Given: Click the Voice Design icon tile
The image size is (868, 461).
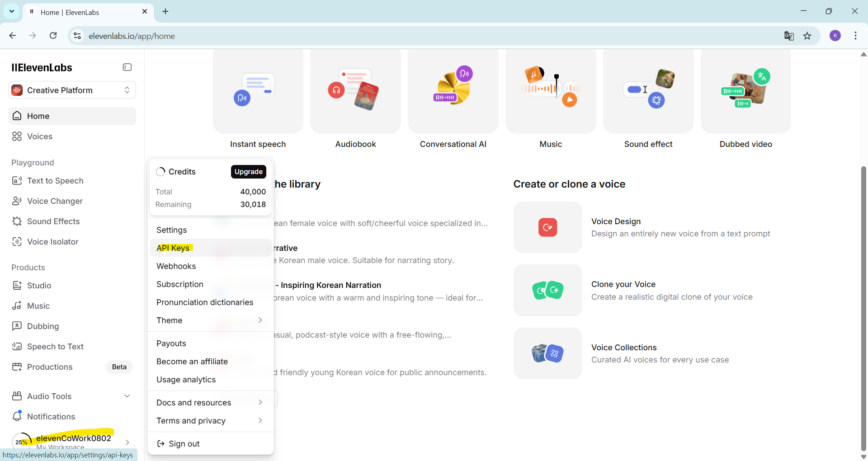Looking at the screenshot, I should point(547,227).
